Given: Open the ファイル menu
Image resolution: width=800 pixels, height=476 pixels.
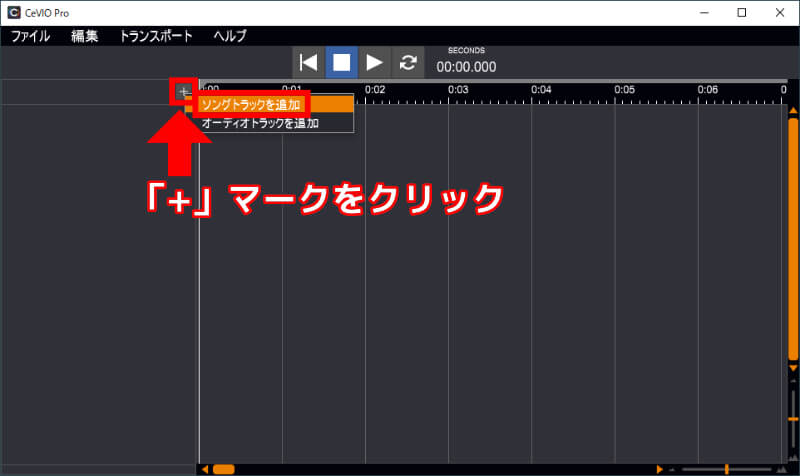Looking at the screenshot, I should (31, 36).
